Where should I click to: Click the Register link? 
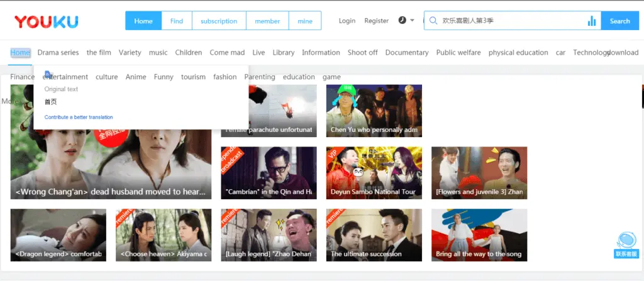point(376,21)
